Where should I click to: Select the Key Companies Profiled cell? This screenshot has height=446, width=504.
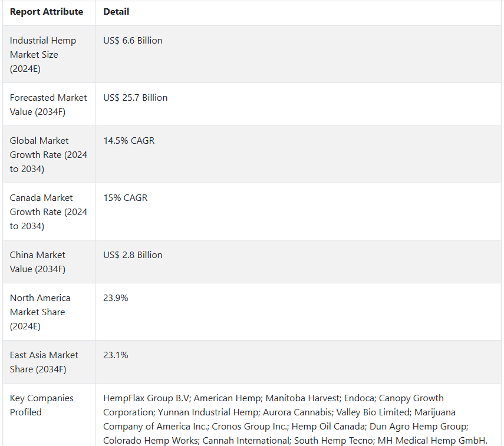(42, 405)
